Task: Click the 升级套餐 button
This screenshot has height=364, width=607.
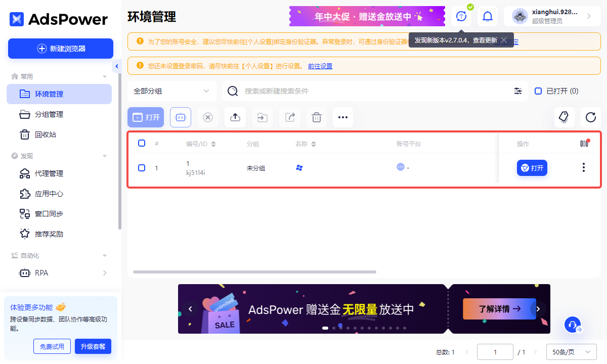Action: tap(93, 346)
